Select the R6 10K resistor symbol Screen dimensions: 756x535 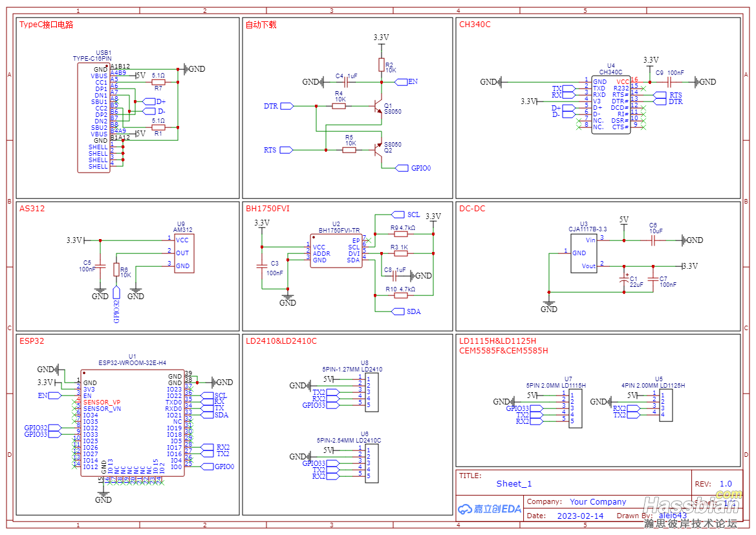tap(116, 269)
